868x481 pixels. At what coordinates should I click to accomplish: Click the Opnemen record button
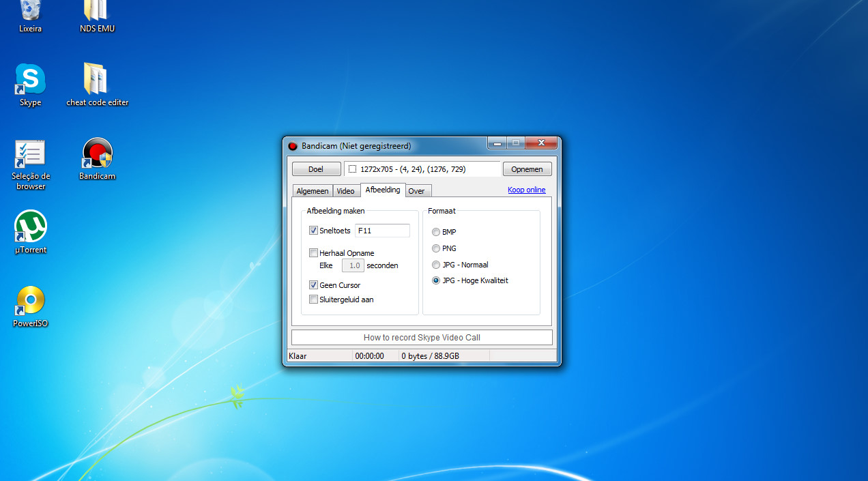(527, 169)
